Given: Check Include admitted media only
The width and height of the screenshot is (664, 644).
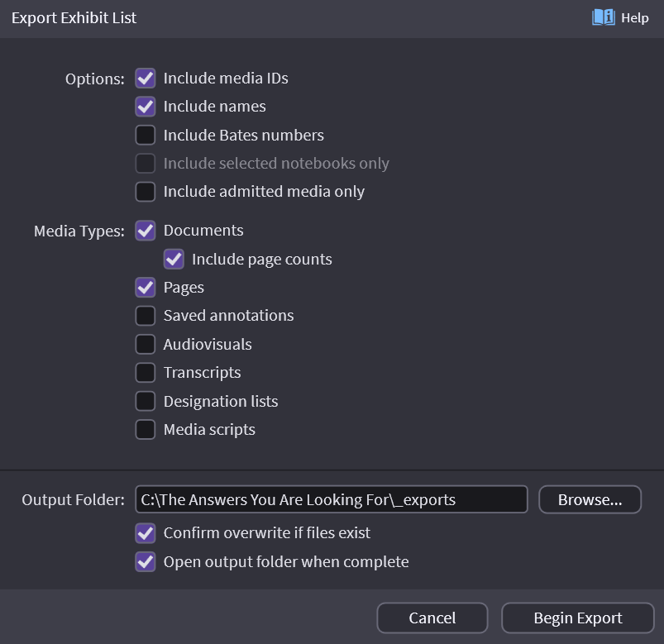Looking at the screenshot, I should click(x=146, y=192).
